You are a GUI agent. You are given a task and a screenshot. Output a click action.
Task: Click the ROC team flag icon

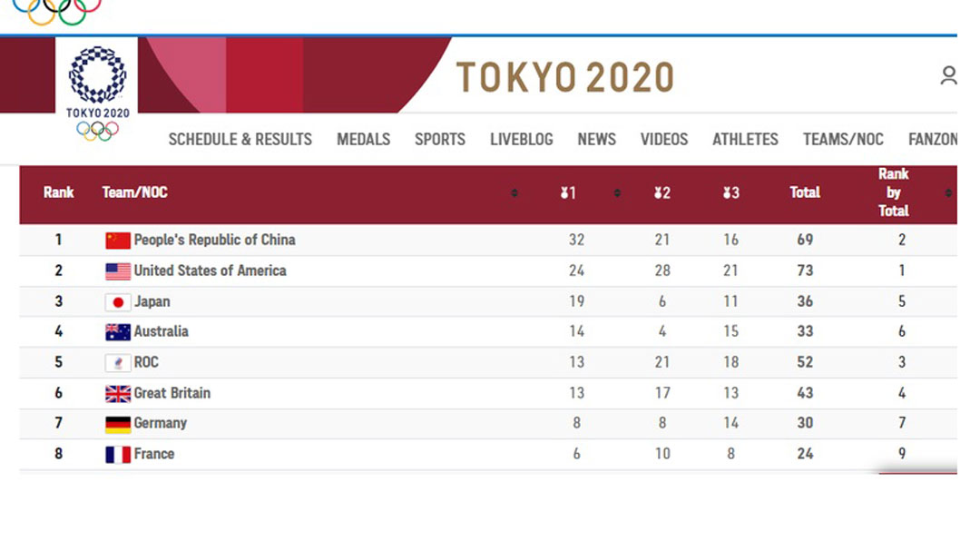[x=117, y=363]
